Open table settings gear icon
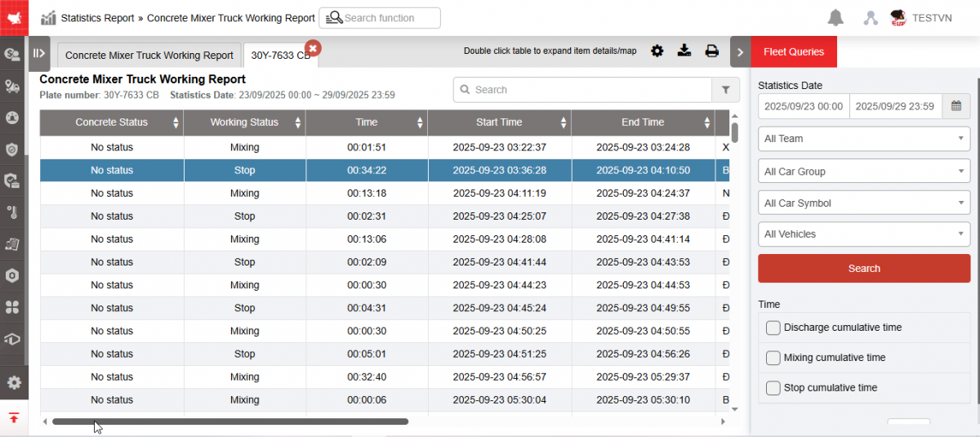Viewport: 980px width, 437px height. pos(657,51)
